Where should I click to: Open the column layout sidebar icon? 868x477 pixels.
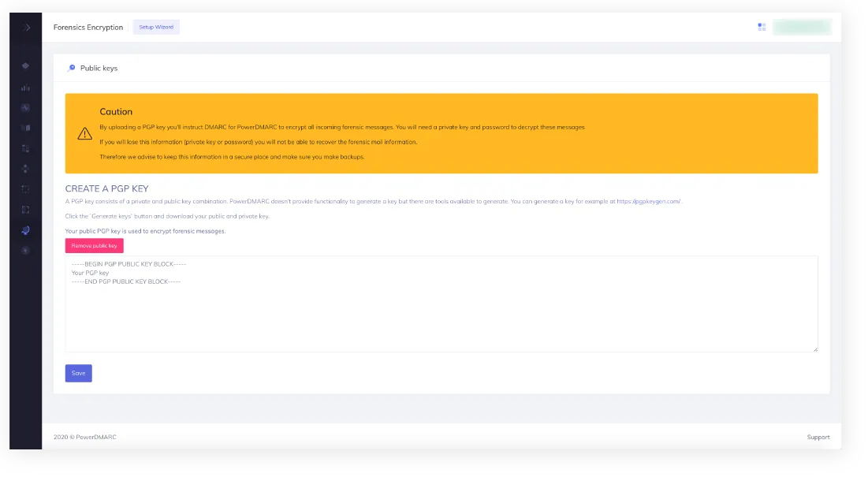[x=25, y=148]
